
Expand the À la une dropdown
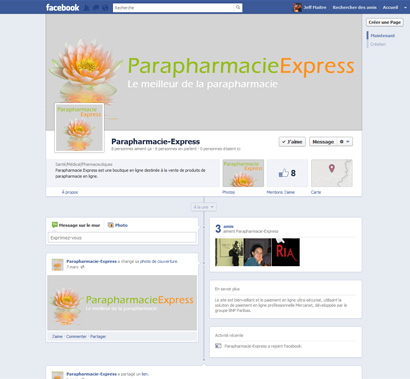click(x=204, y=207)
